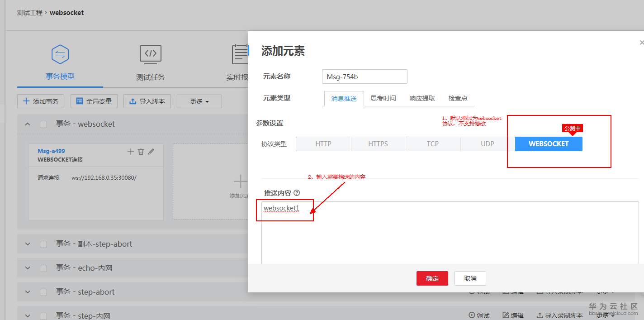644x320 pixels.
Task: Add an element to the Msg-a499 card via its plus icon
Action: (x=131, y=152)
